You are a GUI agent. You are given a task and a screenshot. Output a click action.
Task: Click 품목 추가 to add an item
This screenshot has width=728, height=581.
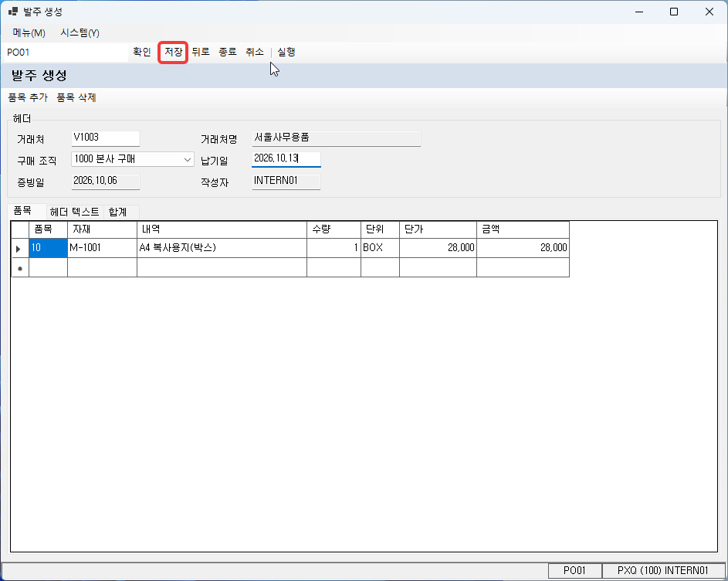28,97
